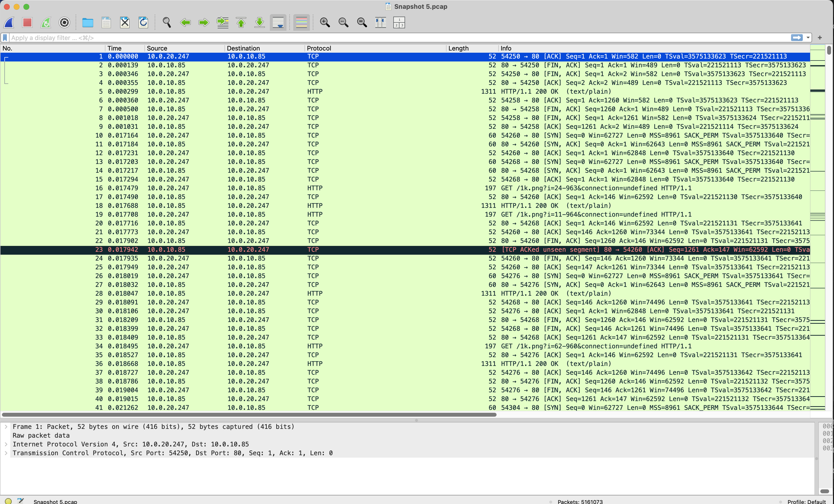Stop the running capture
The width and height of the screenshot is (834, 504).
[x=27, y=22]
